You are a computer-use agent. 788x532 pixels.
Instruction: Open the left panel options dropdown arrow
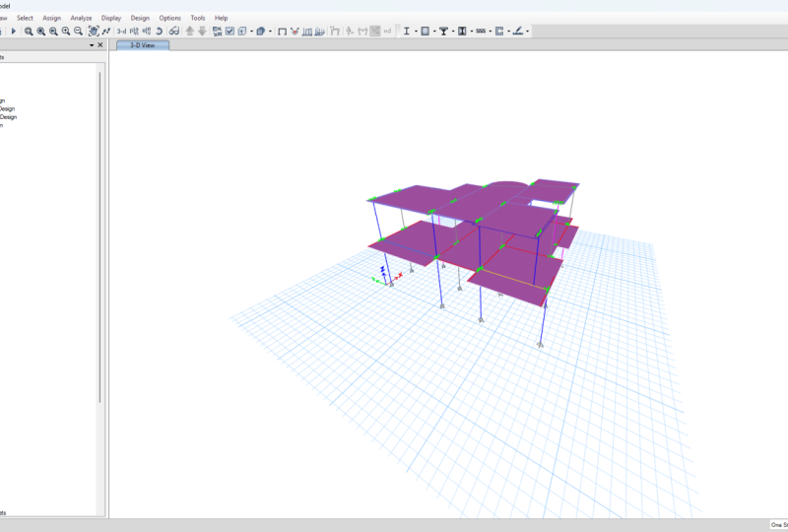point(92,45)
